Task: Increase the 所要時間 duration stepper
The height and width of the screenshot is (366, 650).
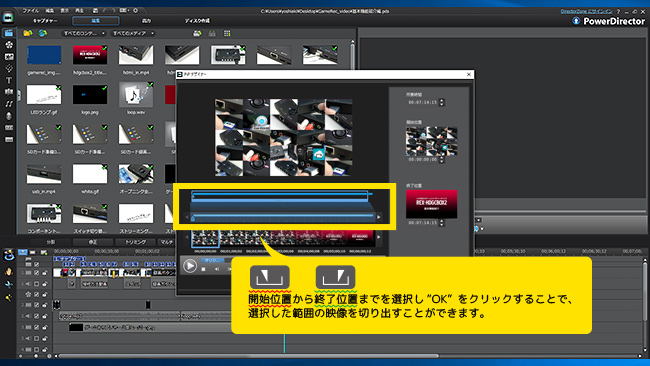Action: click(x=441, y=100)
